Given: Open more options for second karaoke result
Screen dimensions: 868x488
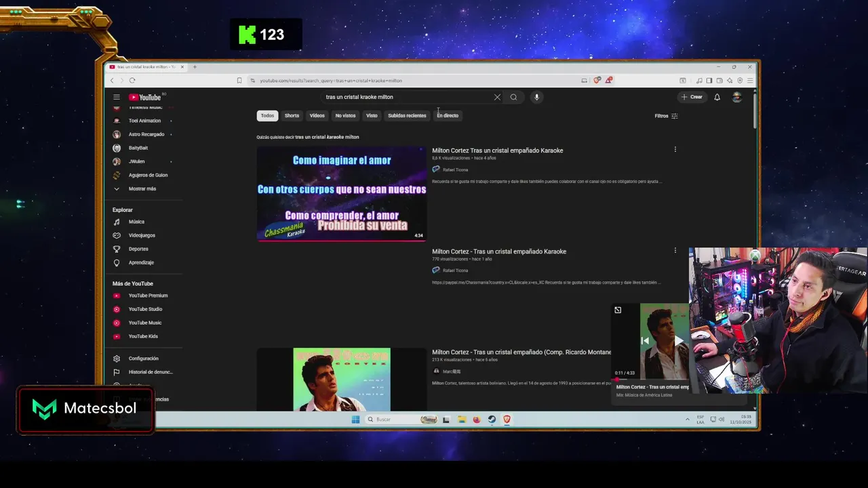Looking at the screenshot, I should (675, 251).
